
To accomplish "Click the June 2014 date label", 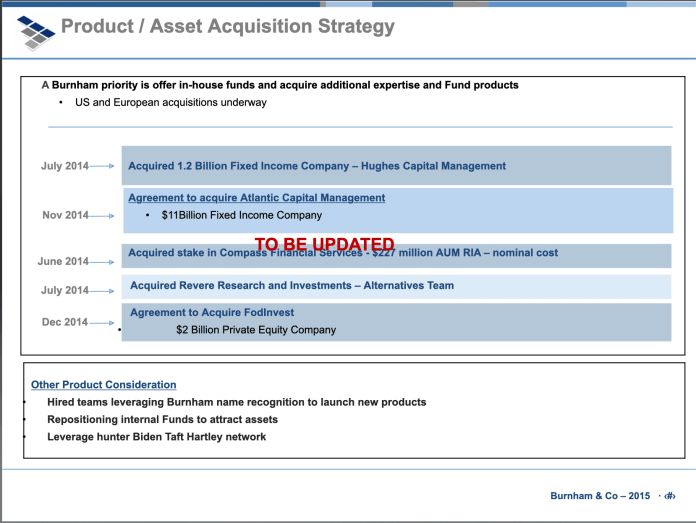I will pos(63,262).
